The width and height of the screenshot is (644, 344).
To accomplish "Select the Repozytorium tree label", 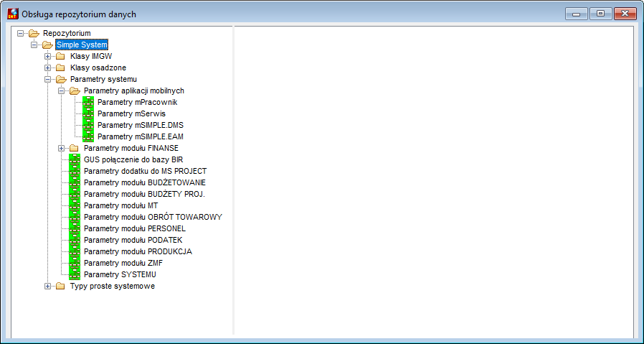I will click(x=67, y=33).
